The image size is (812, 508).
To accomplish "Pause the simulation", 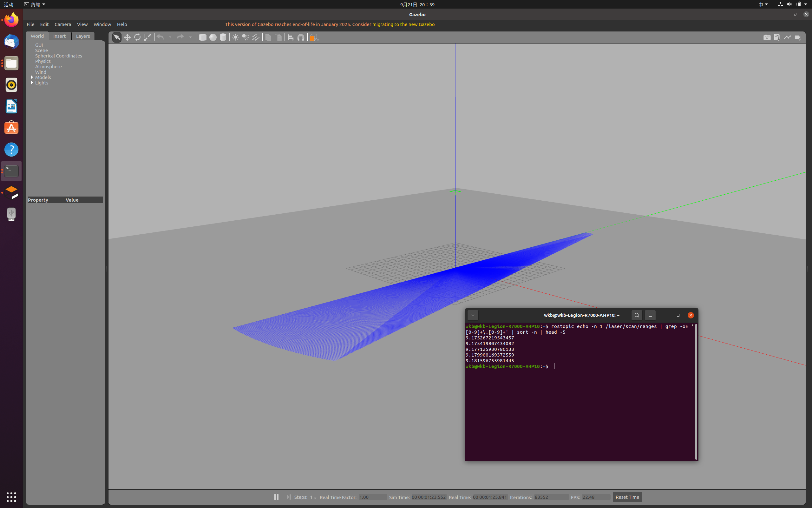I will (x=276, y=497).
